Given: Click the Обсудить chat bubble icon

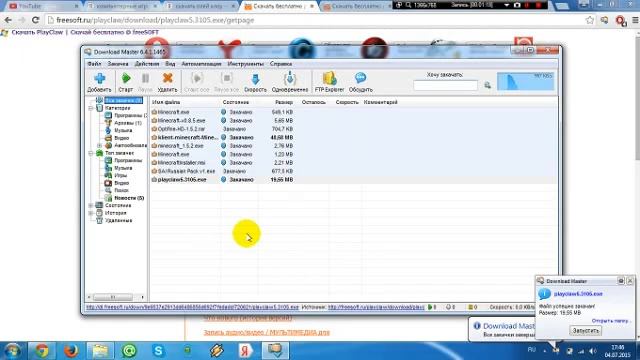Looking at the screenshot, I should coord(360,78).
